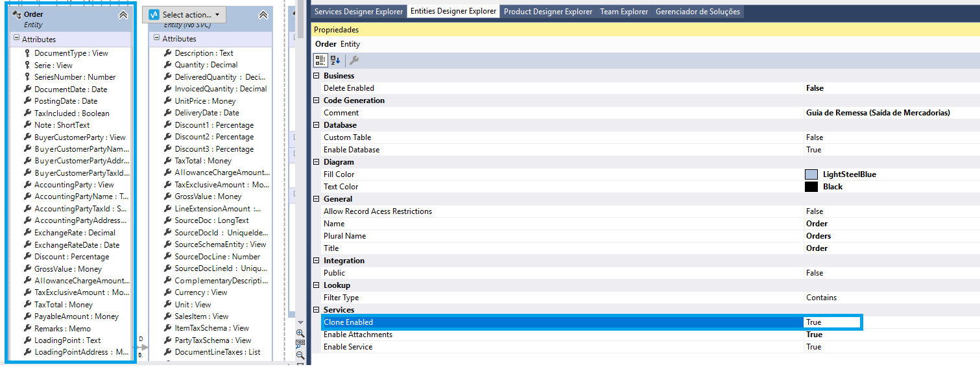This screenshot has height=367, width=980.
Task: Click wrench icon beside Currency : View
Action: coord(167,292)
